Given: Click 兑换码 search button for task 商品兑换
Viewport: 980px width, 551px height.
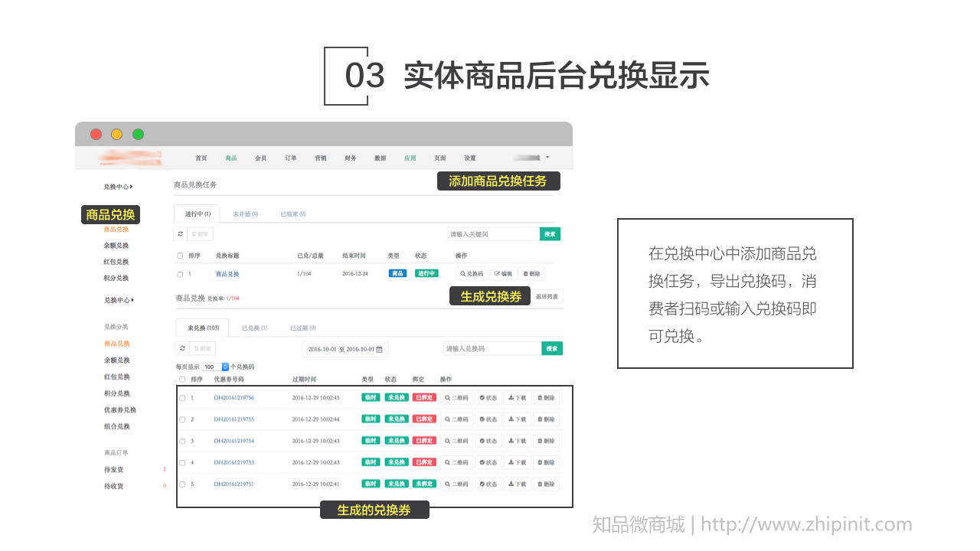Looking at the screenshot, I should (472, 273).
